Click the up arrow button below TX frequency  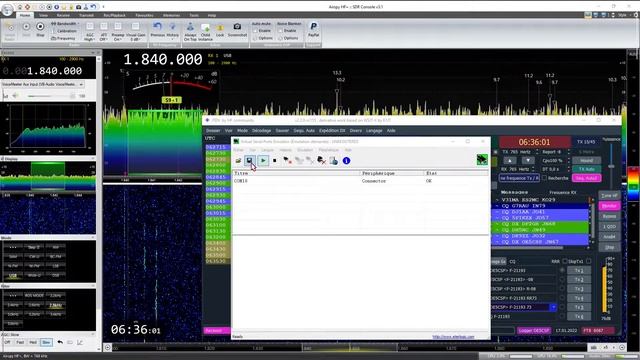(x=510, y=160)
